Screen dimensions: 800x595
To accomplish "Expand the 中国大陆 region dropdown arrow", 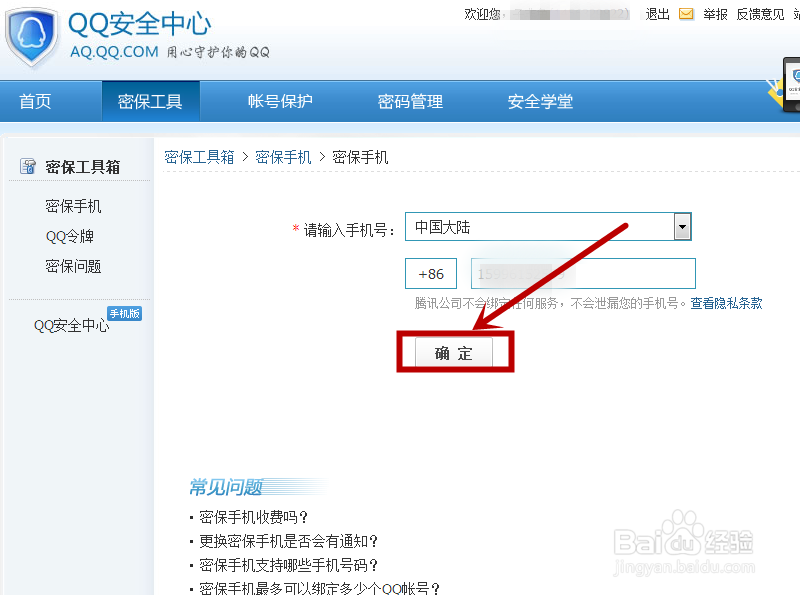I will [682, 227].
